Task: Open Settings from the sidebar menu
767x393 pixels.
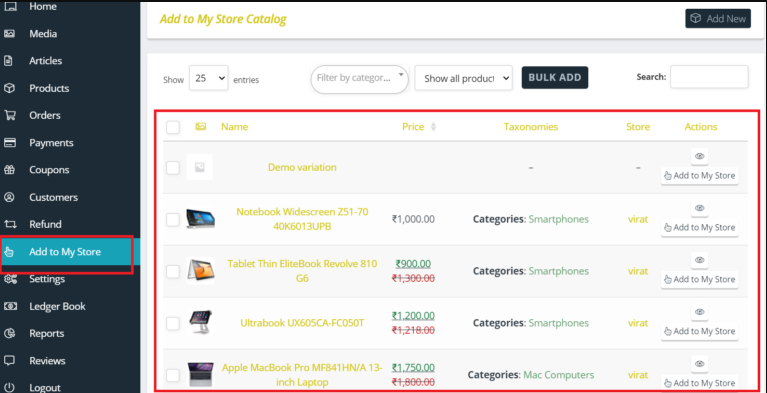Action: click(x=47, y=279)
